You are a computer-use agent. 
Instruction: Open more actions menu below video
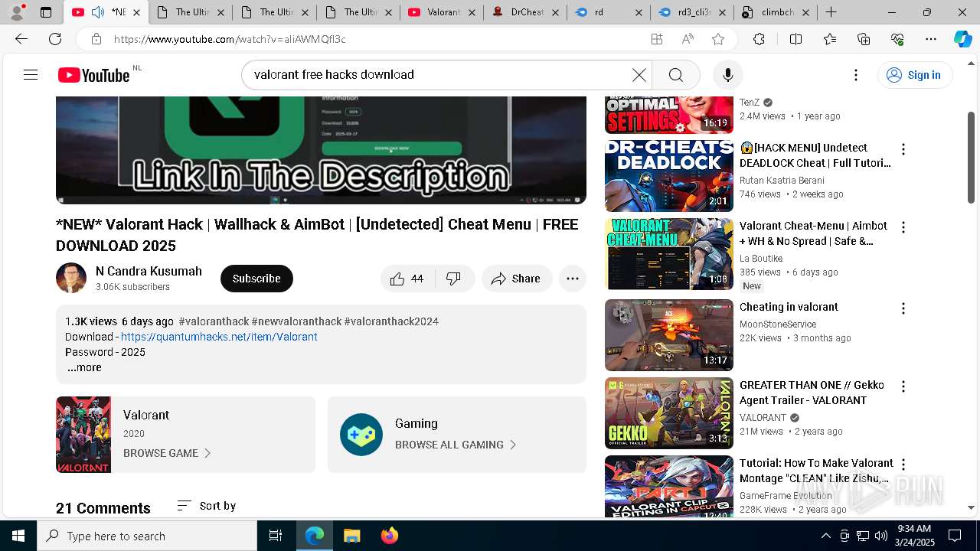pyautogui.click(x=573, y=279)
